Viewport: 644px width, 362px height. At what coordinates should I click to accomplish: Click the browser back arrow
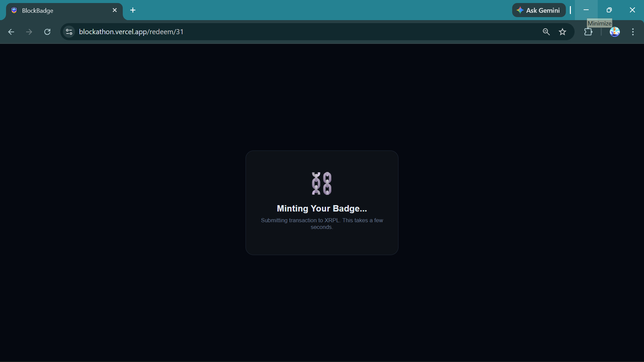[11, 32]
